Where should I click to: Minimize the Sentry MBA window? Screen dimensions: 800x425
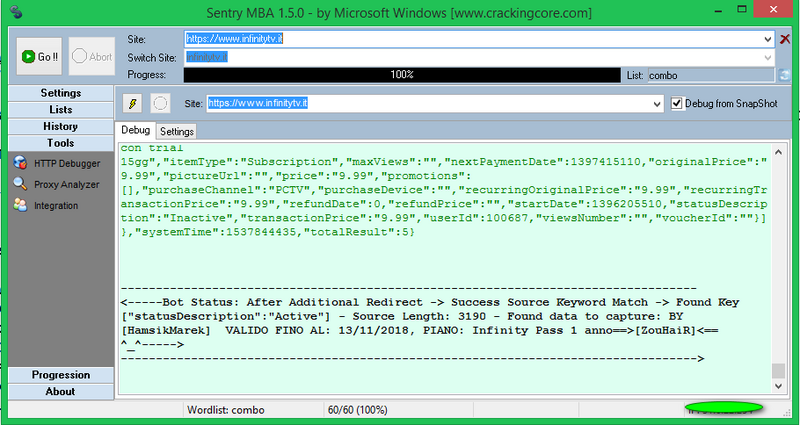718,9
